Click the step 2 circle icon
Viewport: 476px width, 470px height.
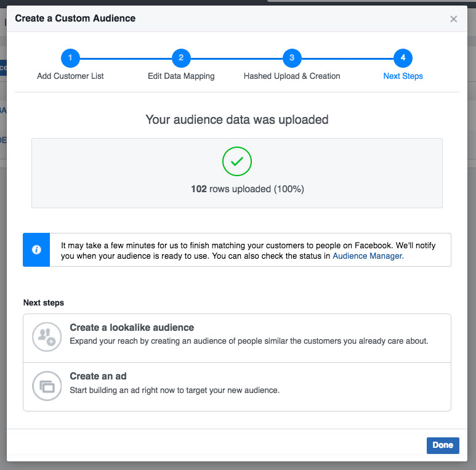[181, 58]
